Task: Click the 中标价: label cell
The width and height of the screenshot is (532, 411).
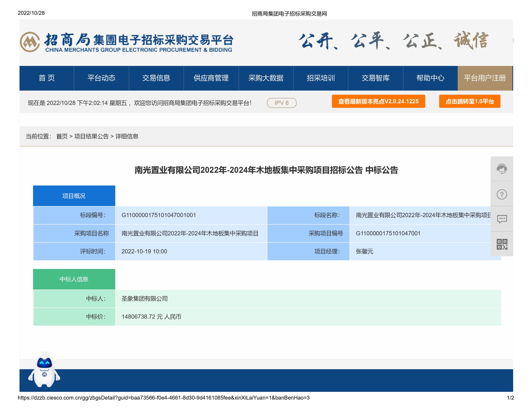Action: click(x=74, y=317)
